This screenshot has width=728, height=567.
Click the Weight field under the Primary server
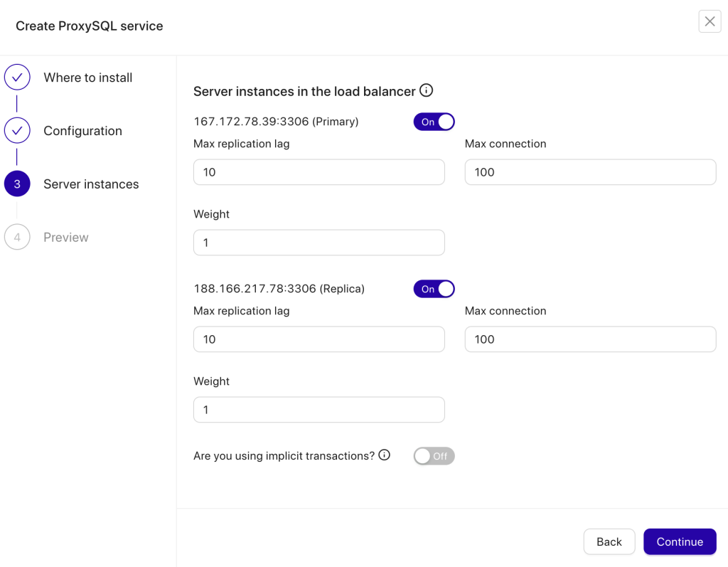[318, 243]
